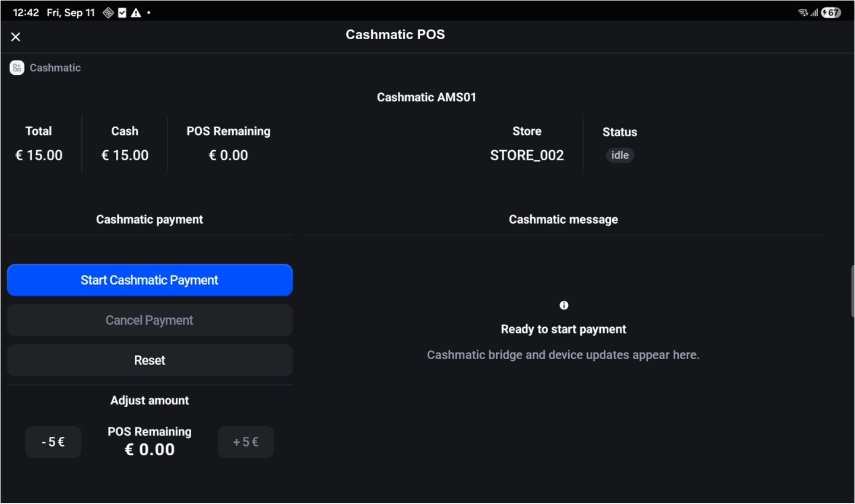Click the Adjust amount heading

pos(150,401)
